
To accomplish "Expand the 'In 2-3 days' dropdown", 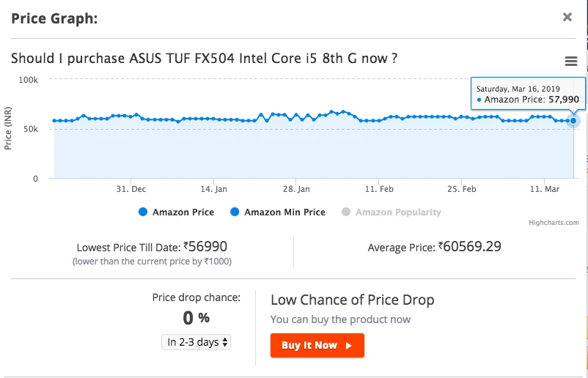I will (196, 342).
